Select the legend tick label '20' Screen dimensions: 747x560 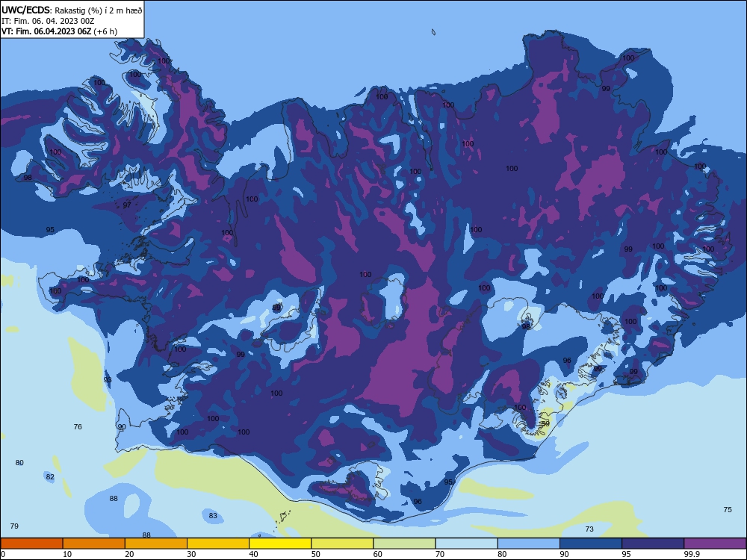[129, 554]
